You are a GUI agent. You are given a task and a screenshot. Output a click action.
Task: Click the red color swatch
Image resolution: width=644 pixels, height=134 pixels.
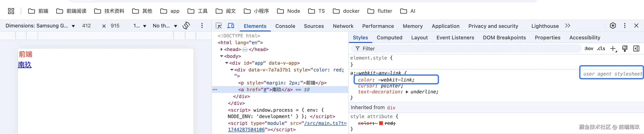381,123
